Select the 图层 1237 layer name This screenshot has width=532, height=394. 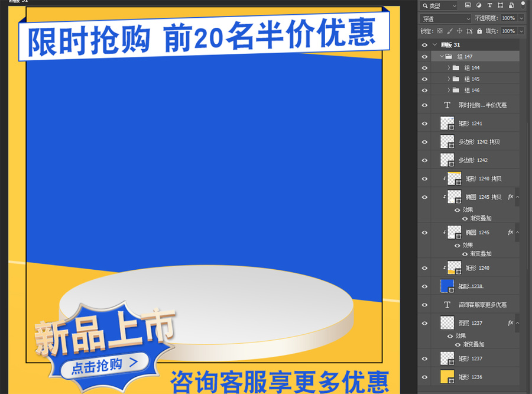[471, 323]
